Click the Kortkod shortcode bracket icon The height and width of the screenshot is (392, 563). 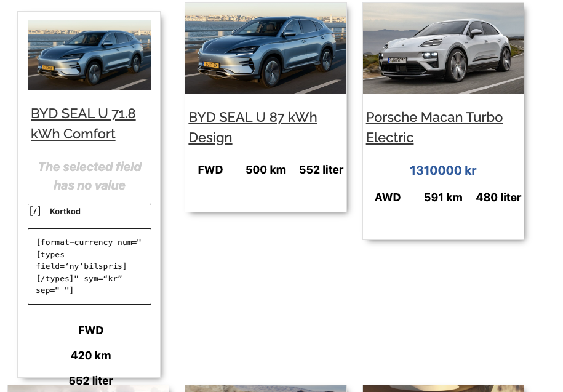(35, 211)
